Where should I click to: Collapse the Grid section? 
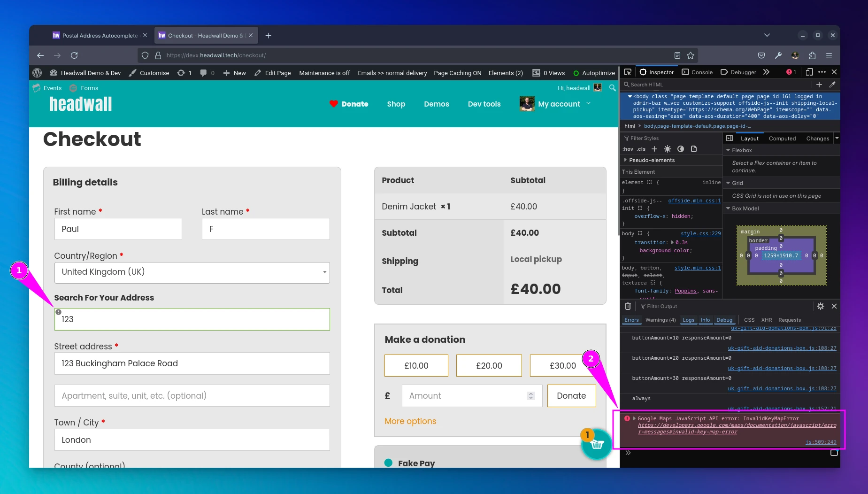[728, 183]
